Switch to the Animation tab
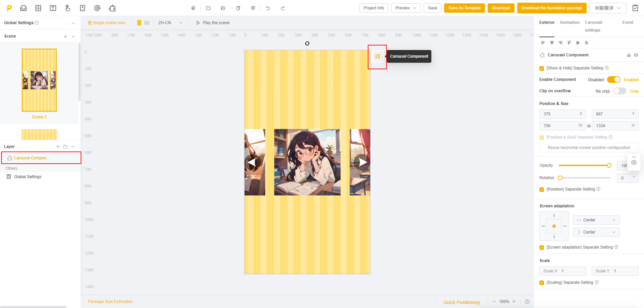644x308 pixels. tap(570, 22)
